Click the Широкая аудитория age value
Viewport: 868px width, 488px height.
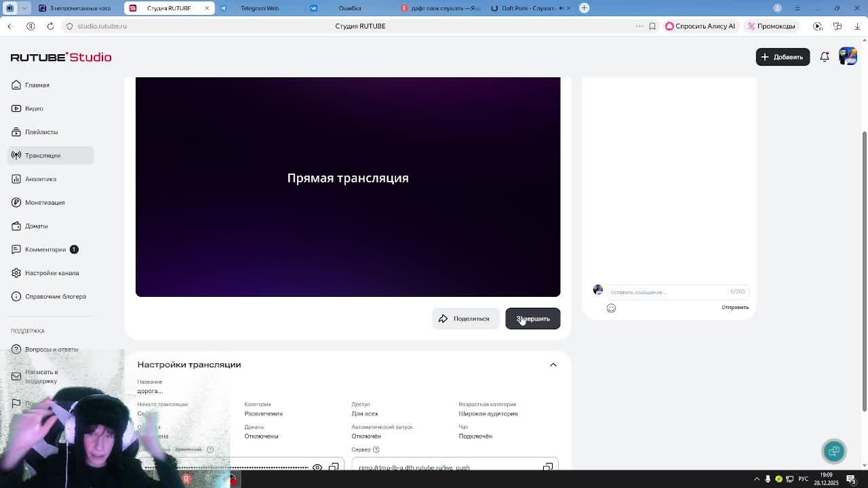[x=488, y=413]
